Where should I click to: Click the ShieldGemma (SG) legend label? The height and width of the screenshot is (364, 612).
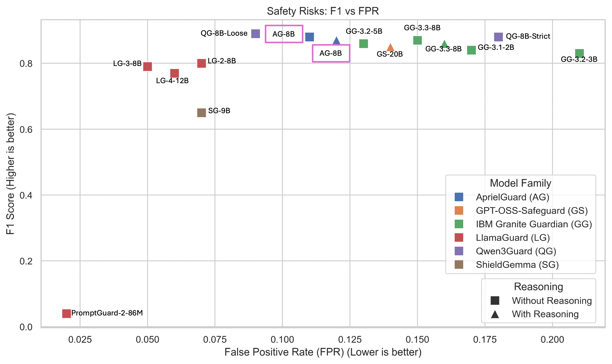click(517, 265)
